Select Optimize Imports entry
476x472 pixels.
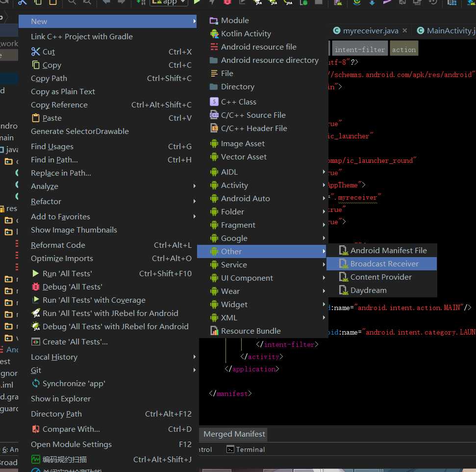point(107,259)
